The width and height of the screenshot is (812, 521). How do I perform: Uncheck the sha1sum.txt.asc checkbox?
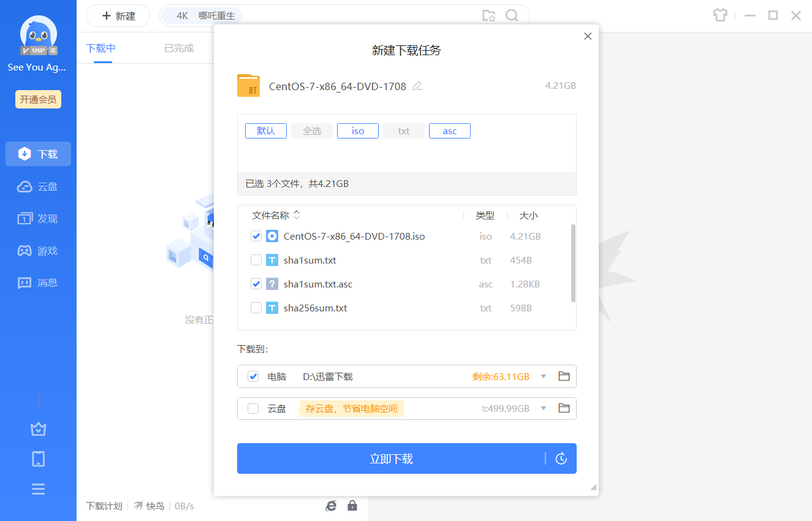pyautogui.click(x=256, y=284)
